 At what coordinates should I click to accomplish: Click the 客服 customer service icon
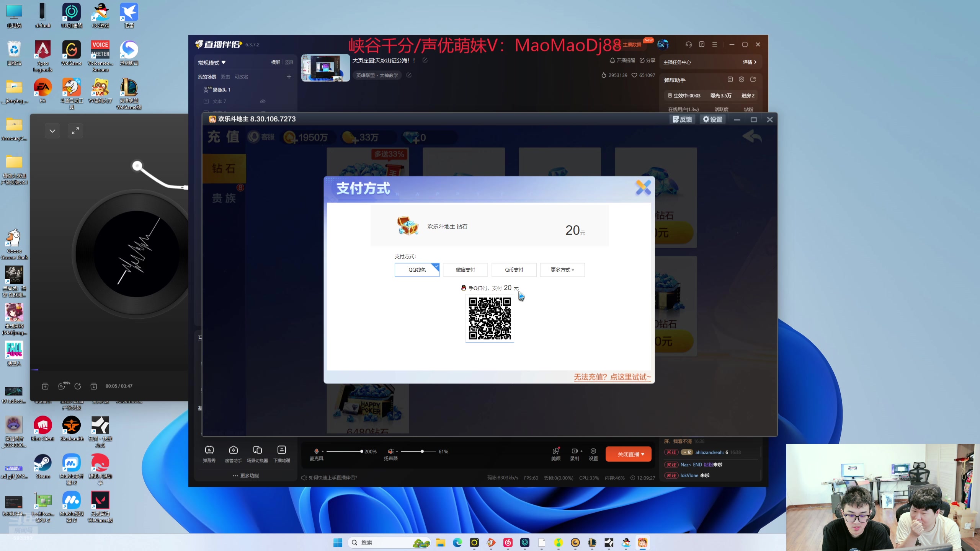[261, 137]
